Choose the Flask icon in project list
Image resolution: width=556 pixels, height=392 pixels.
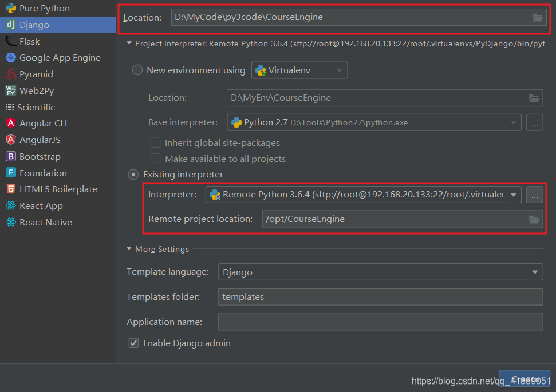coord(11,41)
